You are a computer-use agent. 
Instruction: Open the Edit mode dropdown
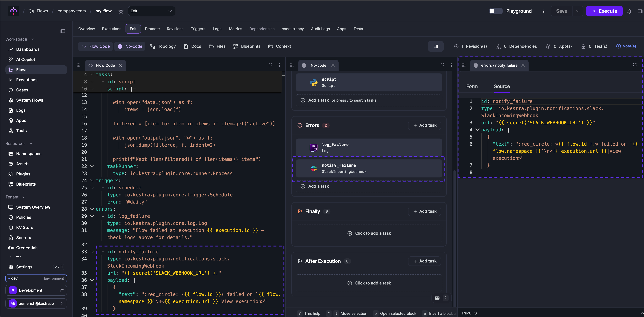coord(151,11)
